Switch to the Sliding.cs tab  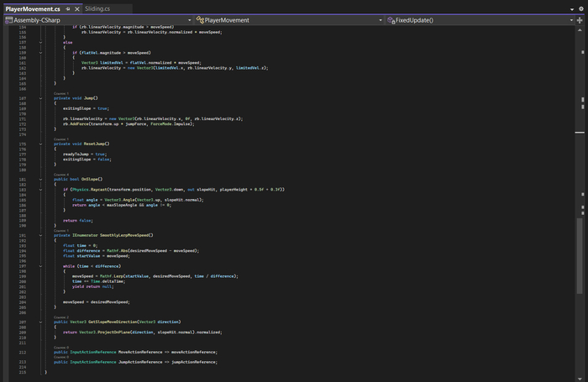coord(97,8)
